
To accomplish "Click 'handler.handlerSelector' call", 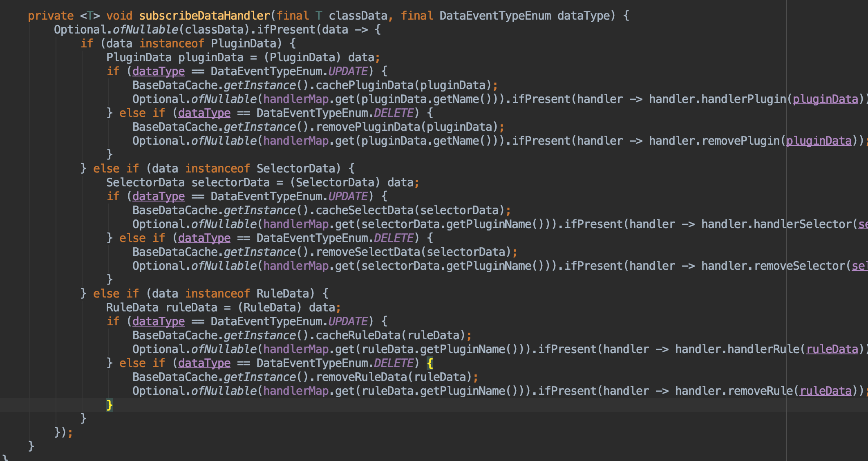I will (x=776, y=224).
